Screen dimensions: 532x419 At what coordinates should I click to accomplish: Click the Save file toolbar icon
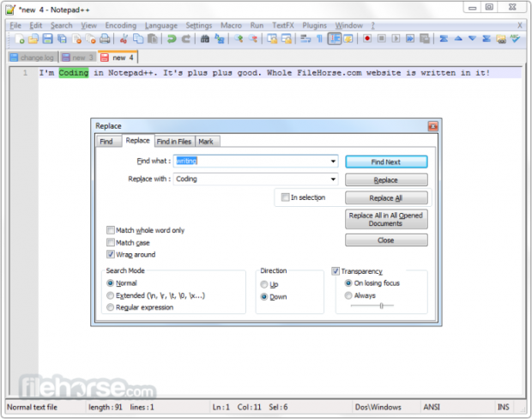pyautogui.click(x=47, y=39)
